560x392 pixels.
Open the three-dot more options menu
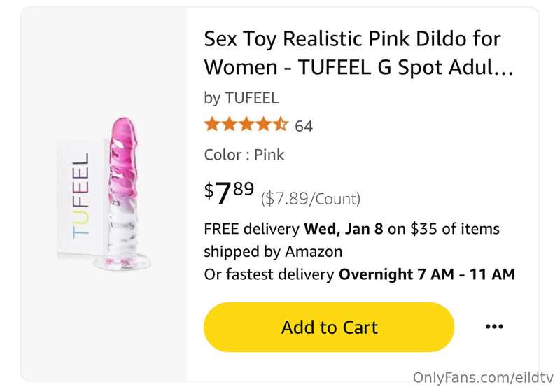(x=494, y=326)
